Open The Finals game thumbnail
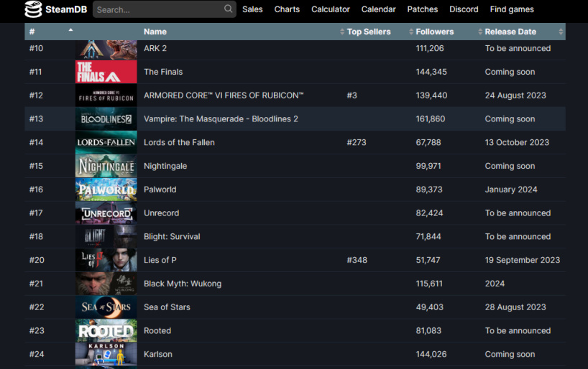Viewport: 588px width, 369px height. click(x=106, y=72)
